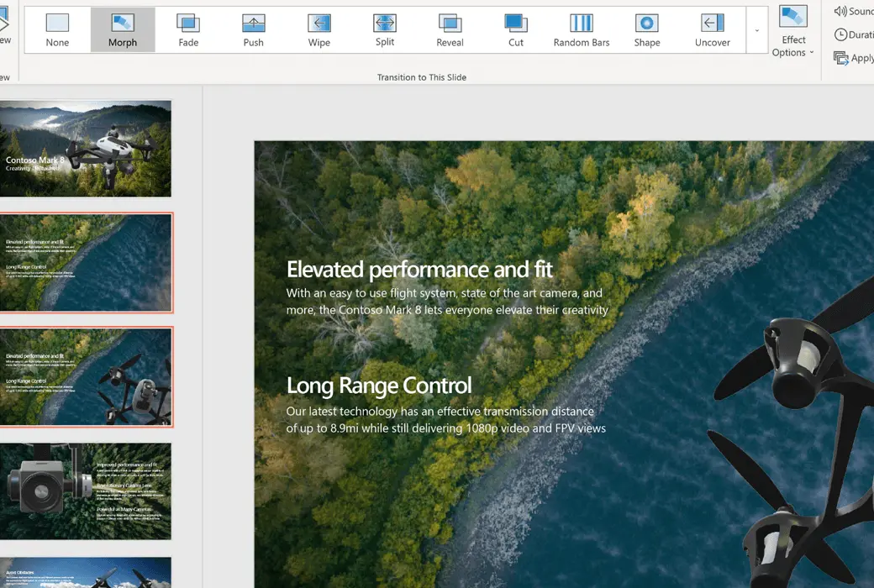Apply the Wipe transition
Viewport: 874px width, 588px height.
pyautogui.click(x=319, y=30)
